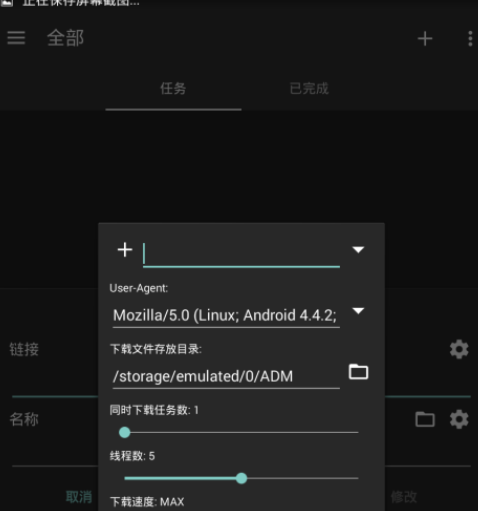
Task: Focus the empty URL input field
Action: tap(241, 254)
